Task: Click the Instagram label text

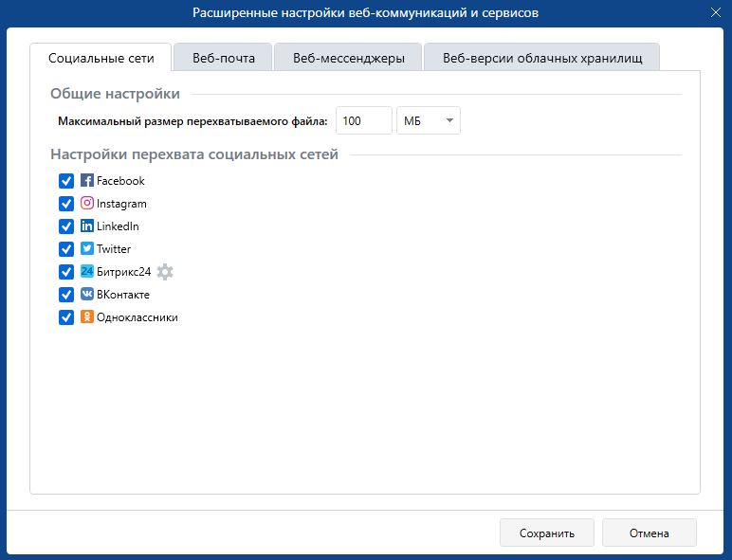Action: [121, 204]
